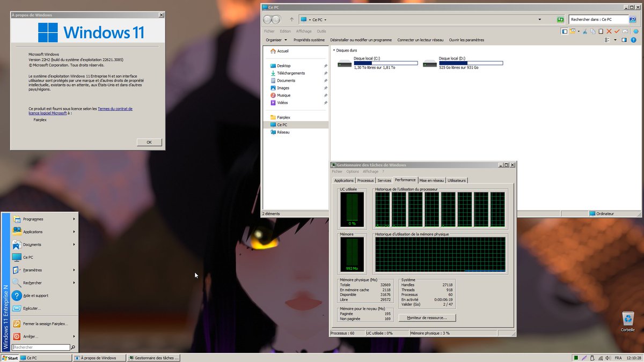Click OK in À propos de Windows

point(149,142)
